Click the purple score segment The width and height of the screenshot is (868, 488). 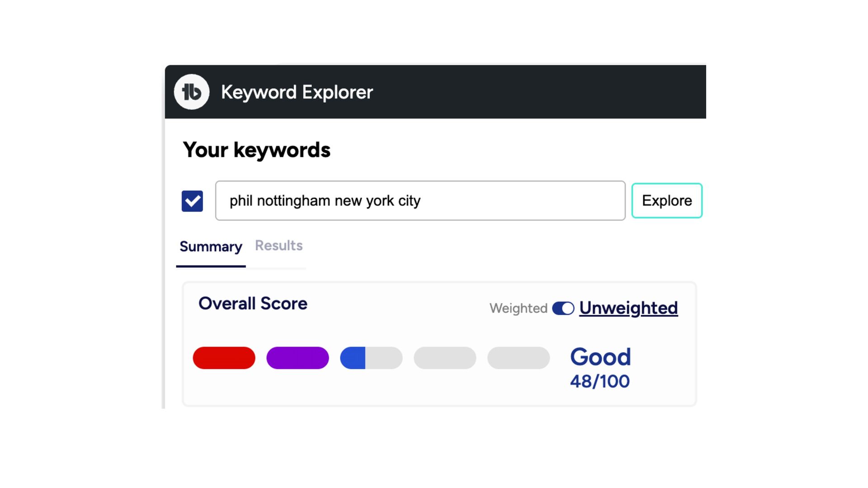click(297, 358)
